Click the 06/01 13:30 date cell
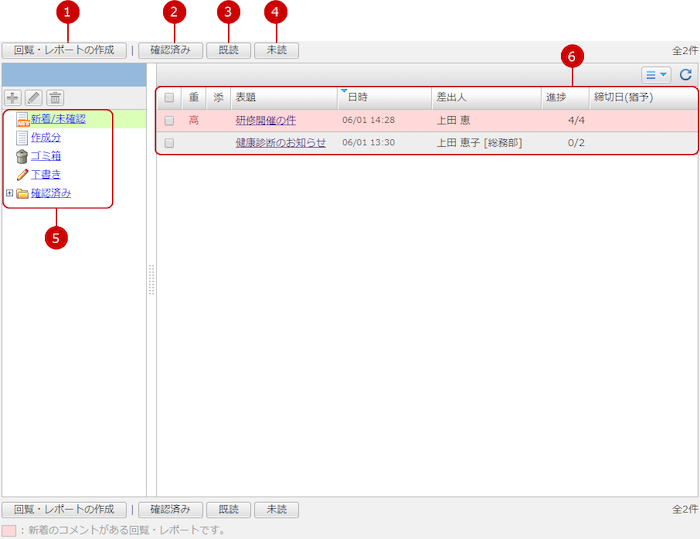 [369, 142]
